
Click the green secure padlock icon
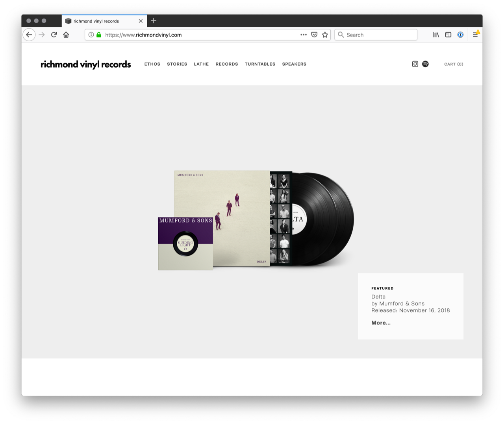(x=99, y=35)
